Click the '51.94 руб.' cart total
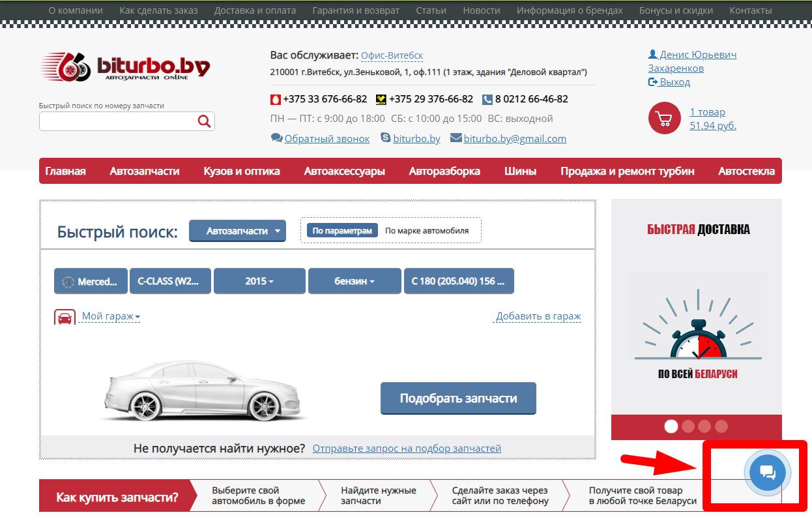812x517 pixels. pyautogui.click(x=713, y=126)
